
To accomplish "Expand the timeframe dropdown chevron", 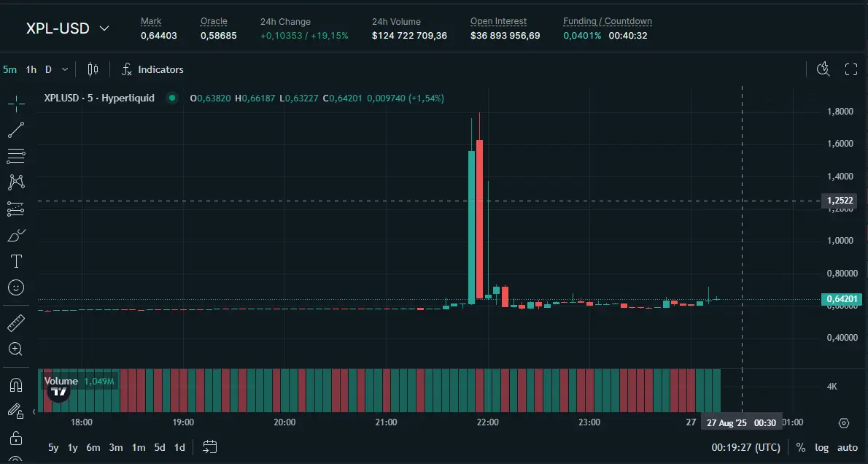I will pyautogui.click(x=65, y=69).
